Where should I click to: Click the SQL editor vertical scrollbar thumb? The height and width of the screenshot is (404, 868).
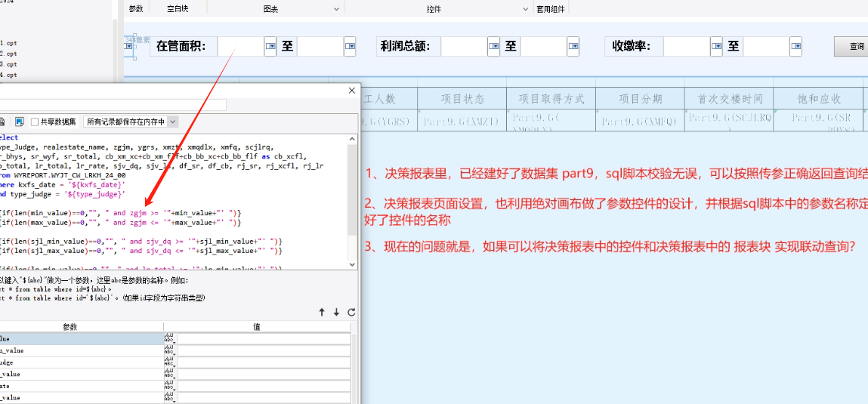coord(353,190)
